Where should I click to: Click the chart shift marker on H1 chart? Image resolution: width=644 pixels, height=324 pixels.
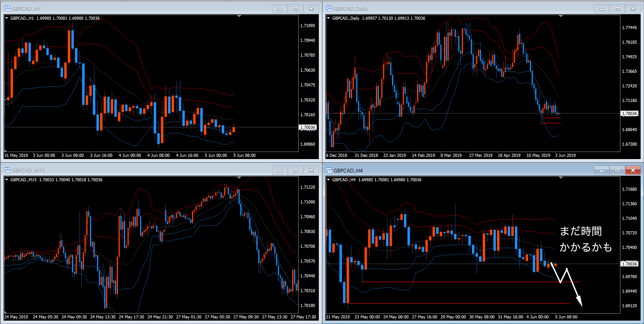click(239, 16)
